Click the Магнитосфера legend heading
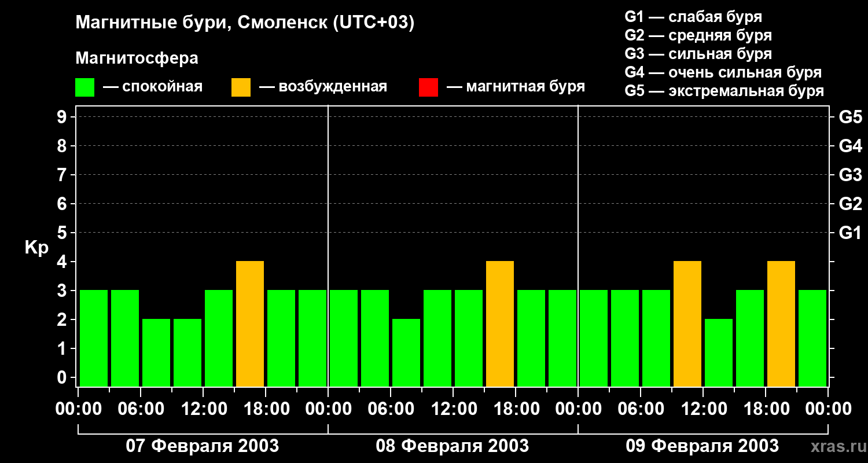The width and height of the screenshot is (868, 463). click(137, 58)
